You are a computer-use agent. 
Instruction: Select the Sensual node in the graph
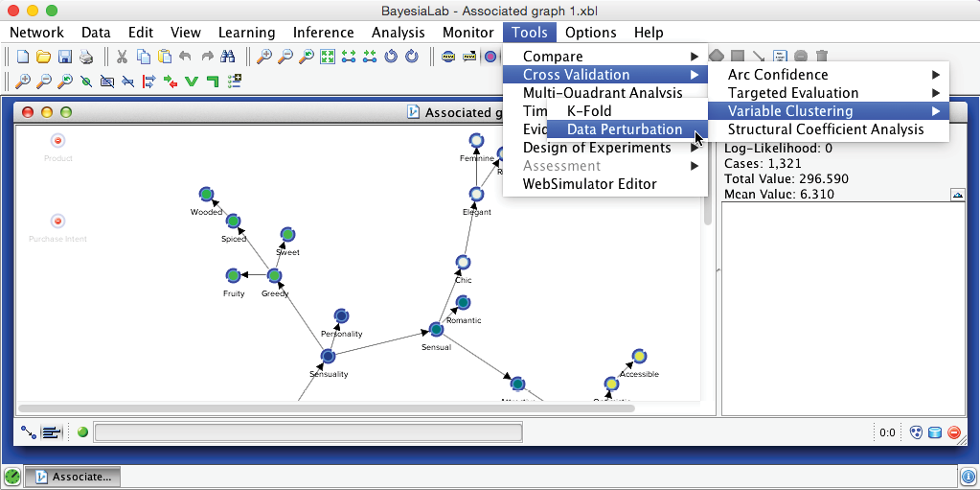[x=436, y=331]
